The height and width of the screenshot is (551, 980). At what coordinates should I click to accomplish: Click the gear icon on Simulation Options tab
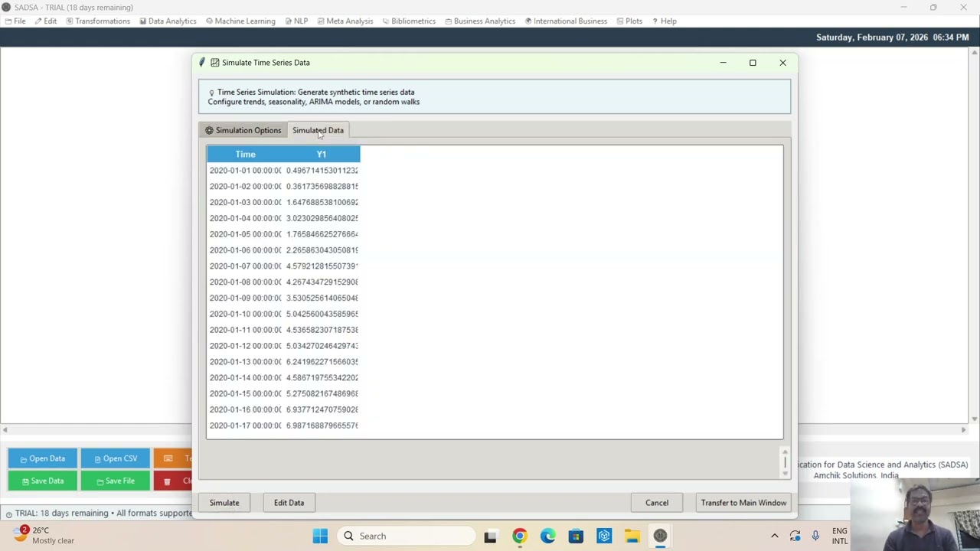[x=209, y=130]
